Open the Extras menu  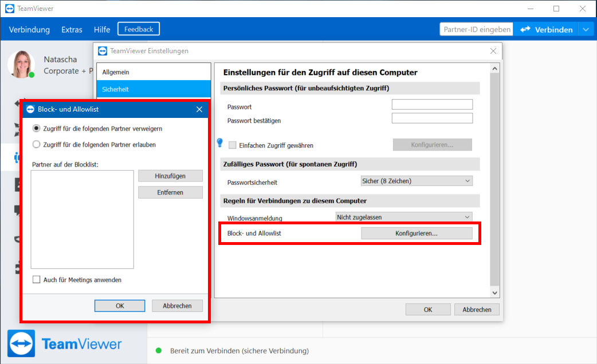[72, 30]
